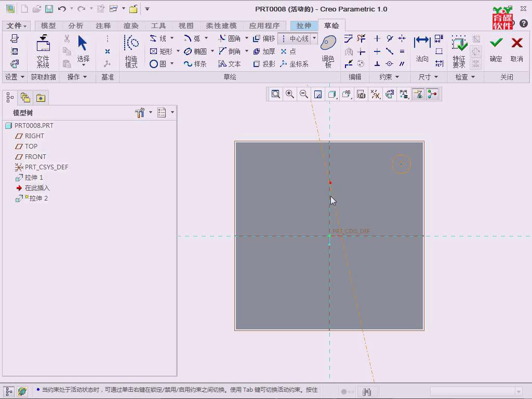
Task: Open the File (文件) menu
Action: 16,26
